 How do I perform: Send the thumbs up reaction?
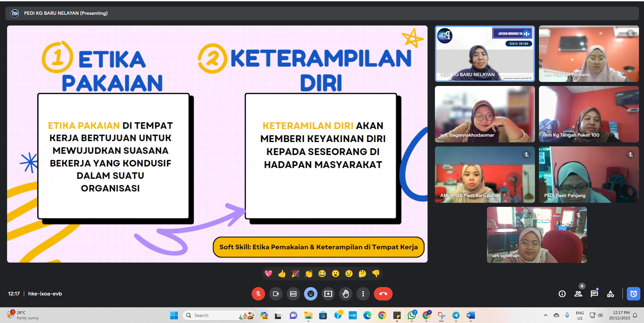pyautogui.click(x=282, y=274)
